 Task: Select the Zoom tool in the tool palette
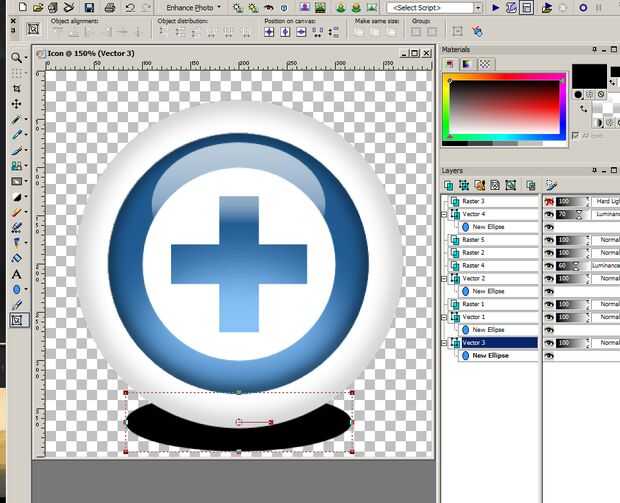pos(16,58)
